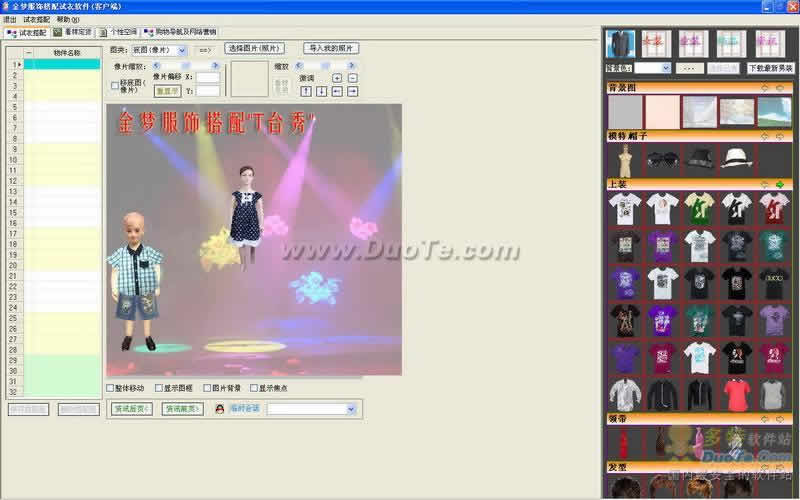
Task: Click 导入我的照片 button
Action: tap(331, 48)
